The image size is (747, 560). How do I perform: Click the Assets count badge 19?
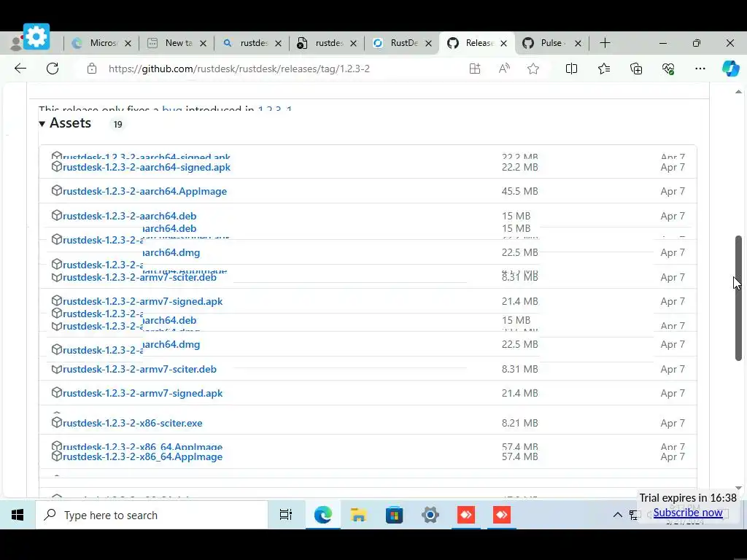pos(117,124)
